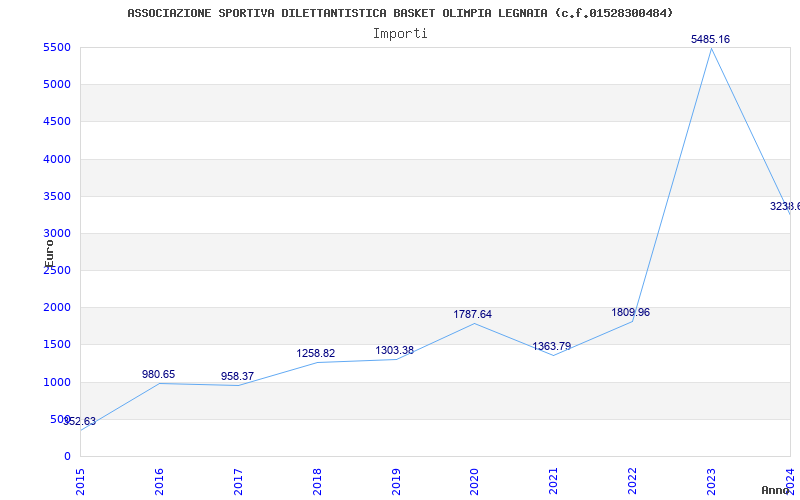Click the 2023 x-axis label
This screenshot has width=800, height=500.
click(711, 482)
